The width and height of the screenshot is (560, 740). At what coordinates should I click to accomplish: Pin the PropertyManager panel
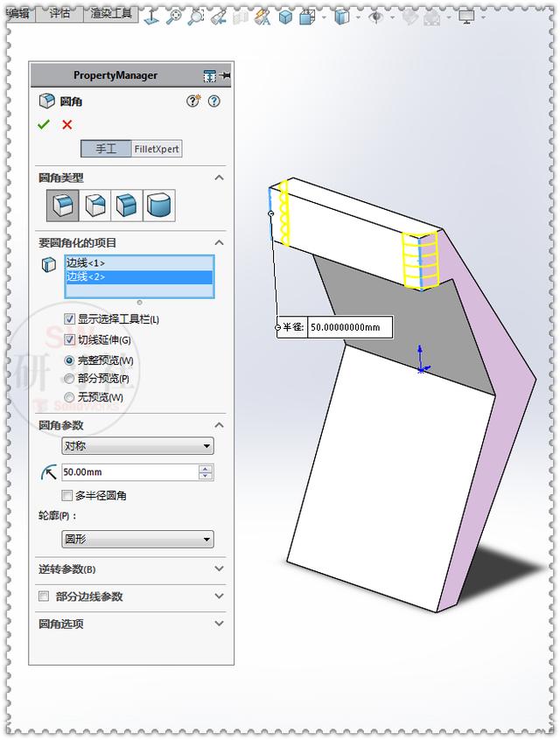pyautogui.click(x=225, y=75)
